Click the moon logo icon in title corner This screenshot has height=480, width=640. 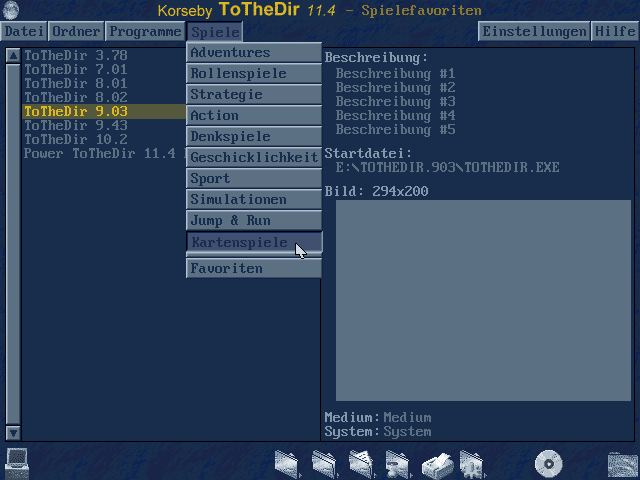11,10
